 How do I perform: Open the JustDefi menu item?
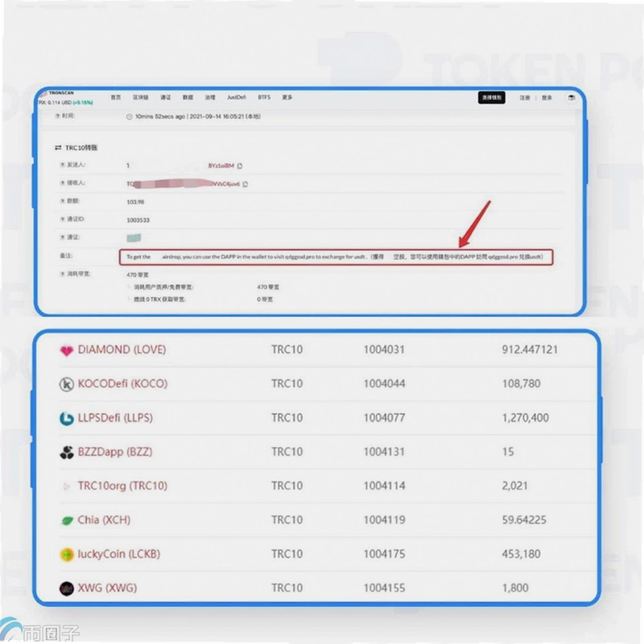(x=237, y=97)
